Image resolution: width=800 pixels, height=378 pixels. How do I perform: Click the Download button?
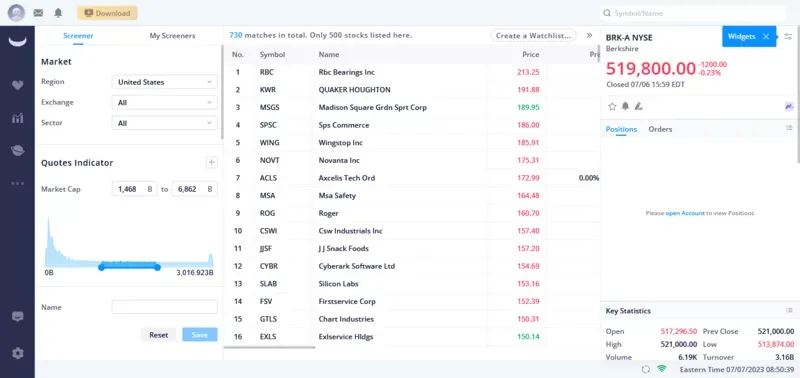[107, 13]
